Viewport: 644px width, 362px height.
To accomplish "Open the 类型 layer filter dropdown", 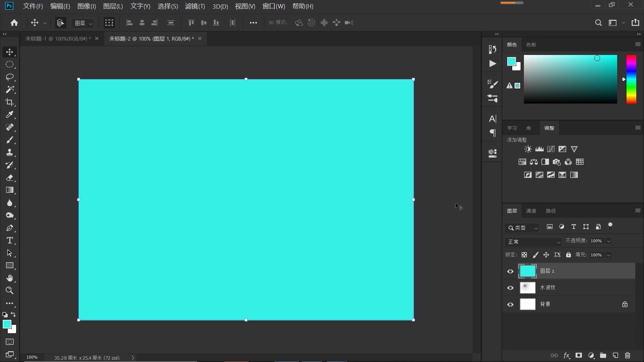I will point(522,228).
